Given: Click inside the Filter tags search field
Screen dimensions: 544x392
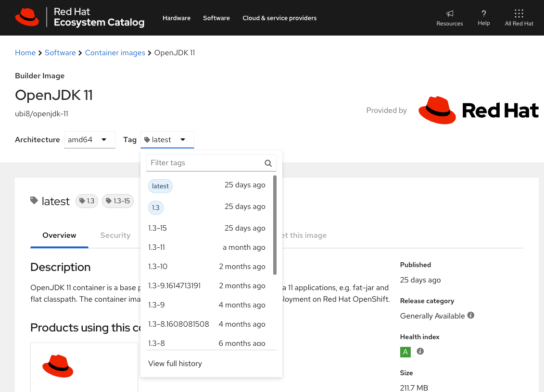Looking at the screenshot, I should point(202,163).
